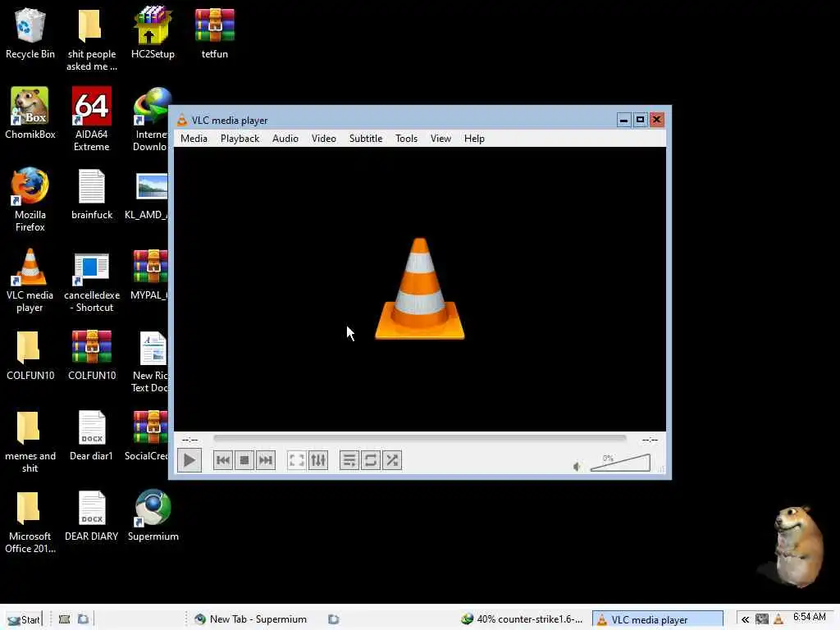Select the Recycle Bin desktop icon
Viewport: 840px width, 630px height.
30,33
